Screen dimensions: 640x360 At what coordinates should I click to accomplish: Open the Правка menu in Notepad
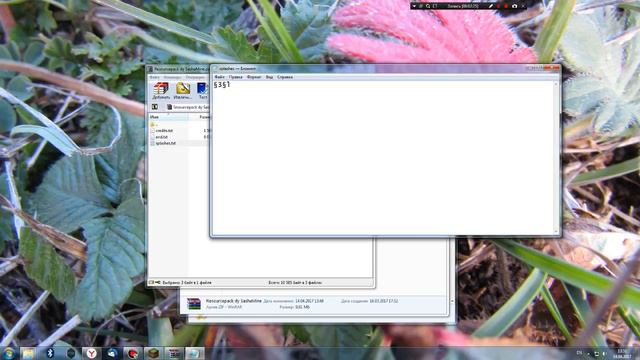[x=236, y=77]
